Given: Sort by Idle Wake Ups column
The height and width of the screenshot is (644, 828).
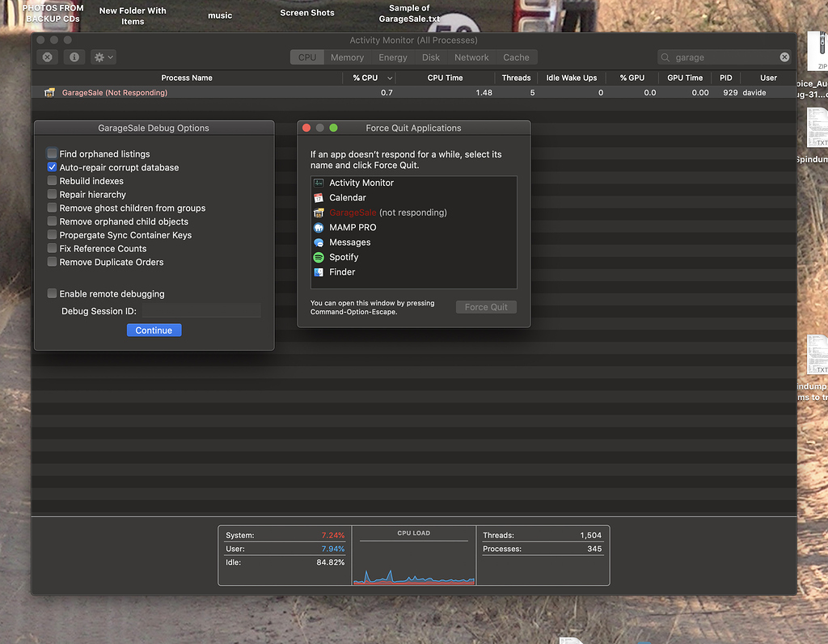Looking at the screenshot, I should 572,78.
